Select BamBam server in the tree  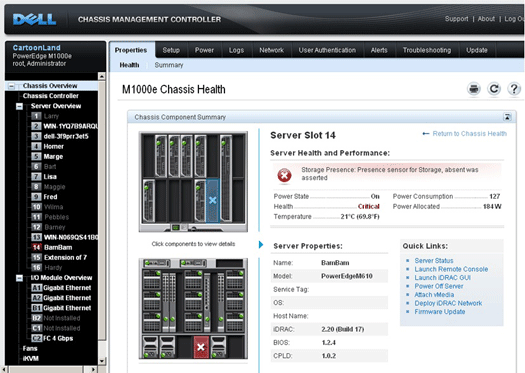click(58, 247)
